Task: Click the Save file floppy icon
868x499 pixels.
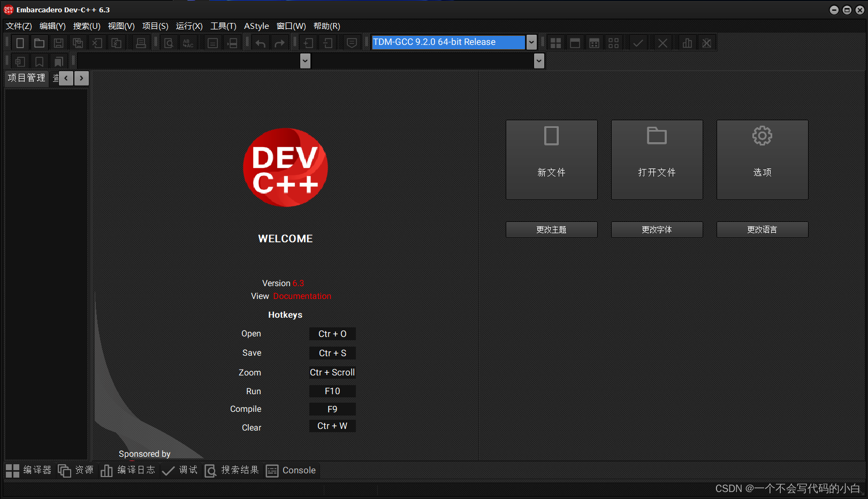Action: point(59,43)
